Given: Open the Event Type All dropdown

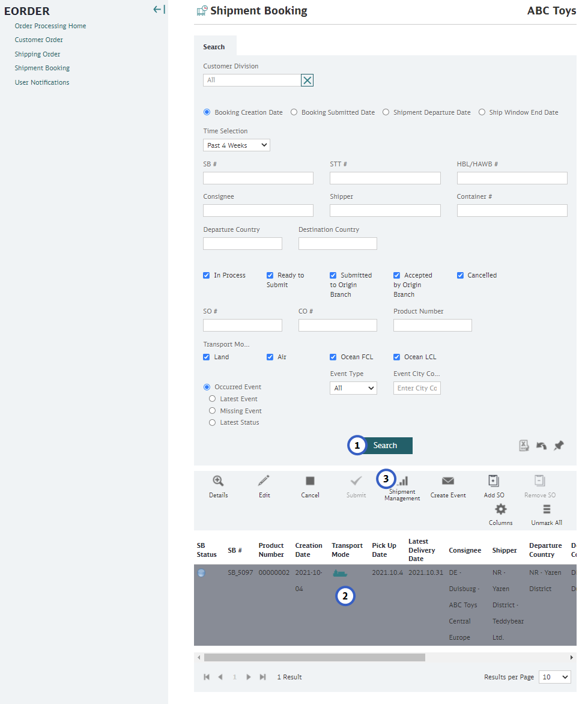Looking at the screenshot, I should [x=353, y=388].
